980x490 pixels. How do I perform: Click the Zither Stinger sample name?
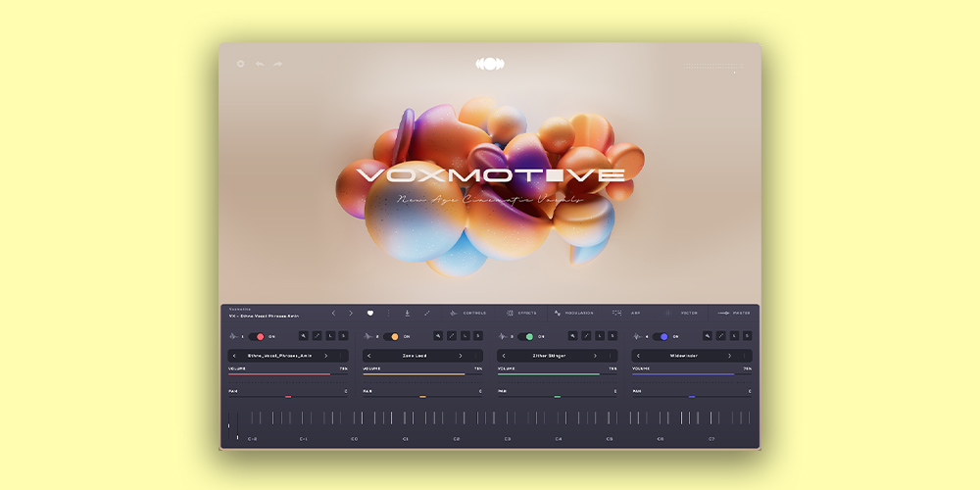[x=550, y=356]
